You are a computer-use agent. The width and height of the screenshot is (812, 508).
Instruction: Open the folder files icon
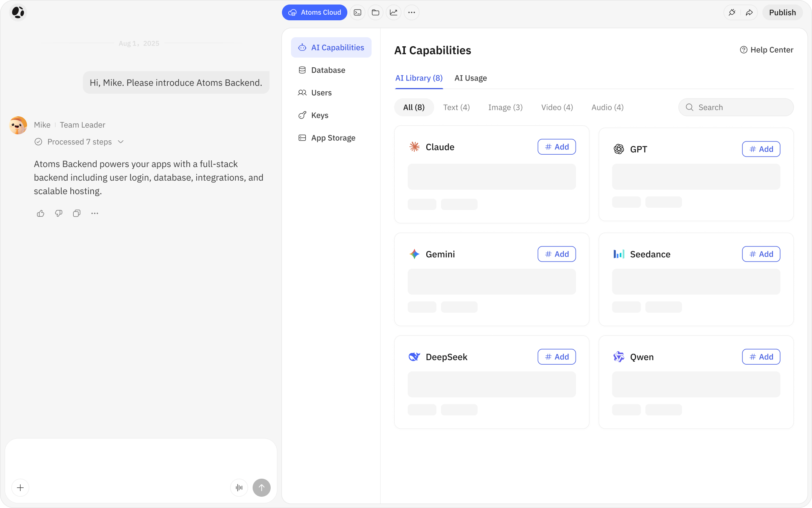coord(376,12)
